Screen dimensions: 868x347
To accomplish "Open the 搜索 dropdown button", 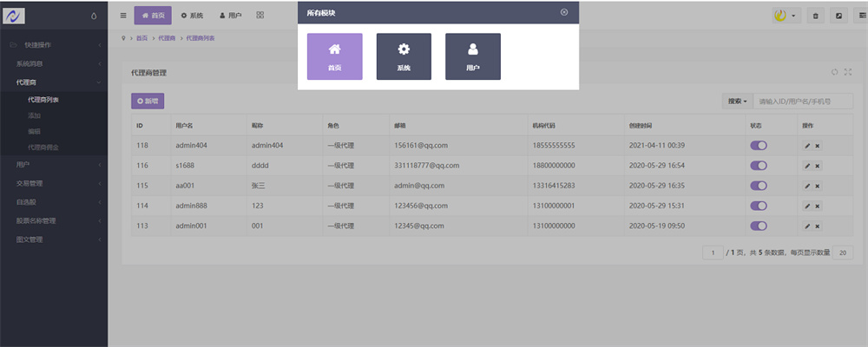I will [x=735, y=101].
